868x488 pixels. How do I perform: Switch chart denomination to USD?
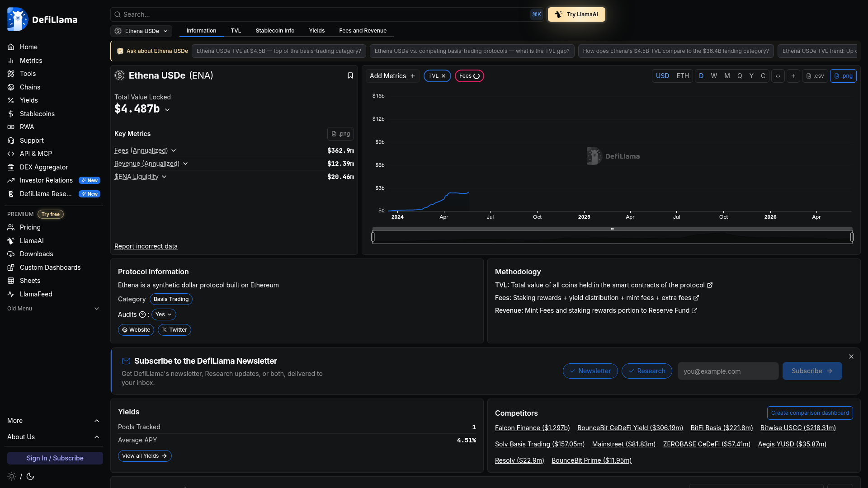pos(662,76)
